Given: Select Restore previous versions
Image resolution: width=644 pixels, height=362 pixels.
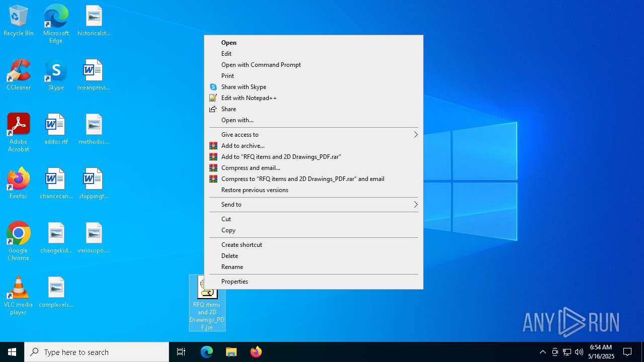Looking at the screenshot, I should click(313, 190).
